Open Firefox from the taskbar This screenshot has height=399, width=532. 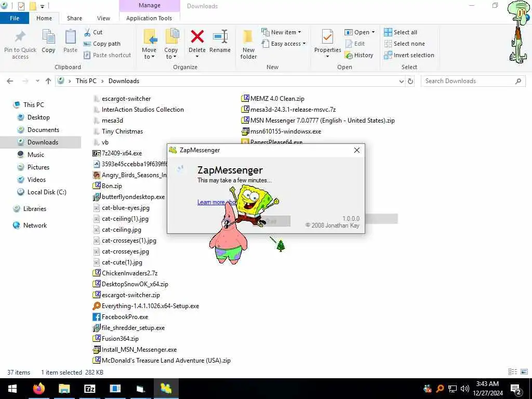(x=38, y=389)
